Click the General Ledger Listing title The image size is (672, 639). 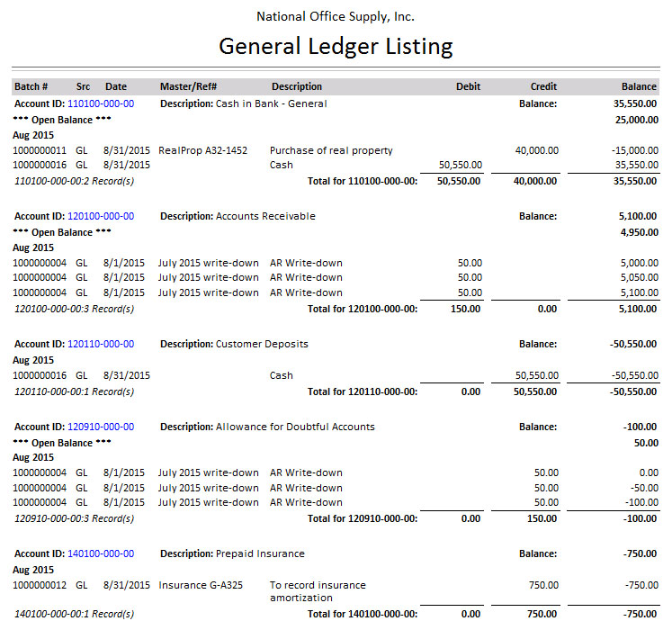(336, 46)
